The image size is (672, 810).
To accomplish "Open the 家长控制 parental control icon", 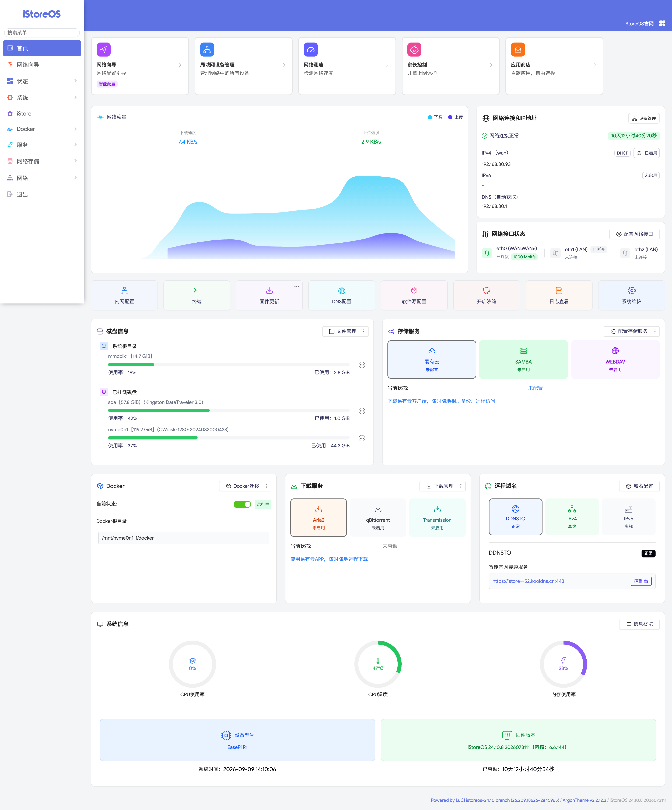I will (414, 49).
